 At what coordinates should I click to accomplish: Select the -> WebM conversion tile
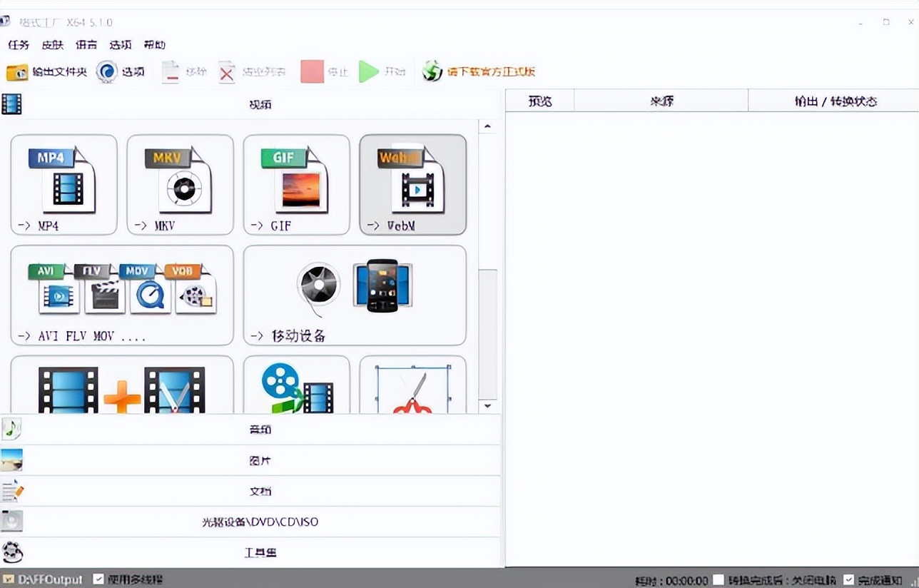tap(413, 185)
